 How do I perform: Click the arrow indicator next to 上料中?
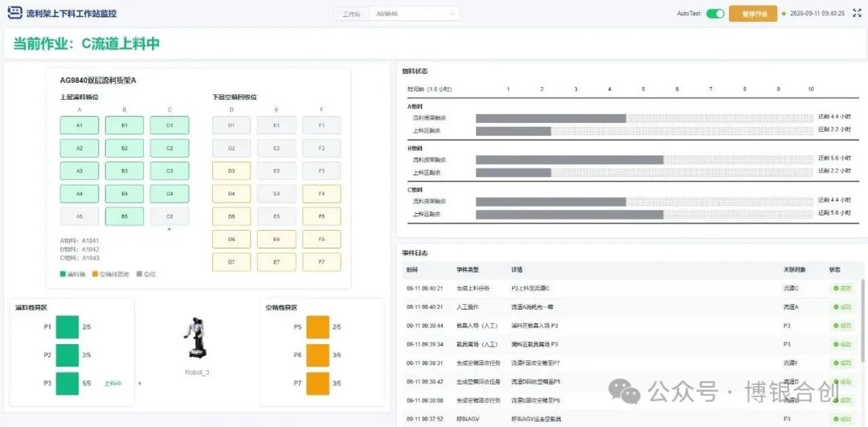tap(139, 384)
